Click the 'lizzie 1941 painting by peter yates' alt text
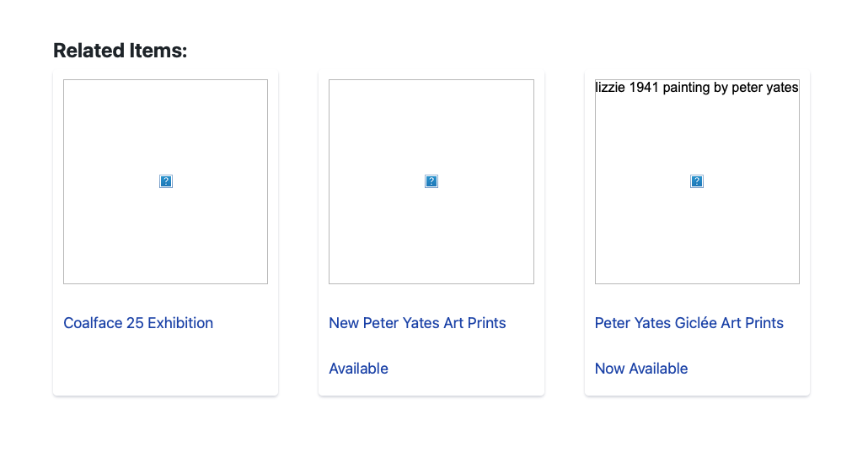Image resolution: width=868 pixels, height=458 pixels. 697,88
